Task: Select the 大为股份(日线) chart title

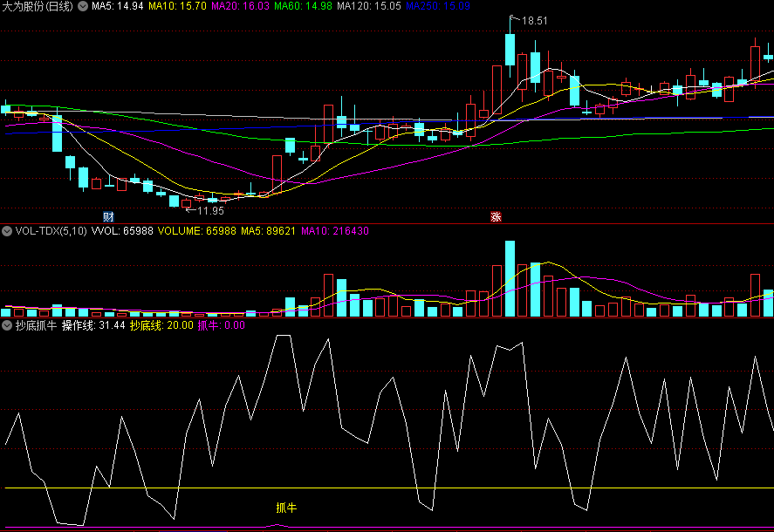Action: tap(38, 6)
